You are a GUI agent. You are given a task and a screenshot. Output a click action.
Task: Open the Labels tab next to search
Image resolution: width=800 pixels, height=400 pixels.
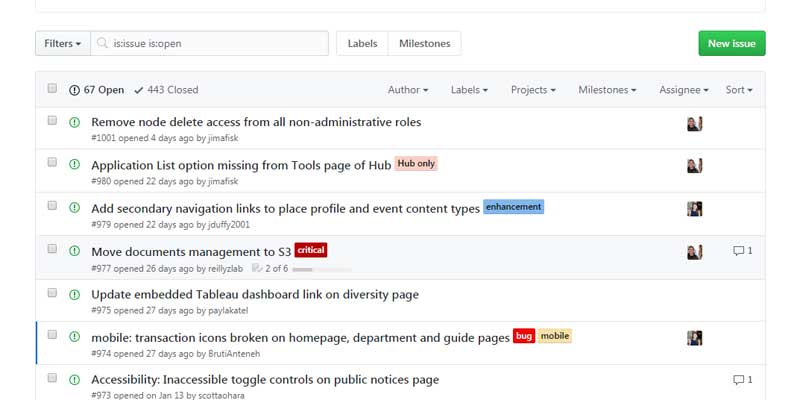click(x=362, y=44)
